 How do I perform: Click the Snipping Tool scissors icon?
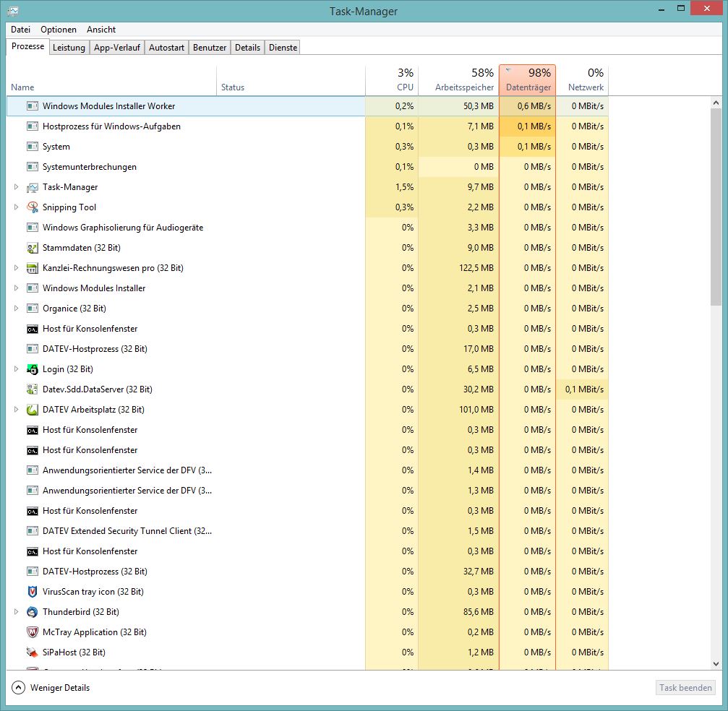point(32,207)
